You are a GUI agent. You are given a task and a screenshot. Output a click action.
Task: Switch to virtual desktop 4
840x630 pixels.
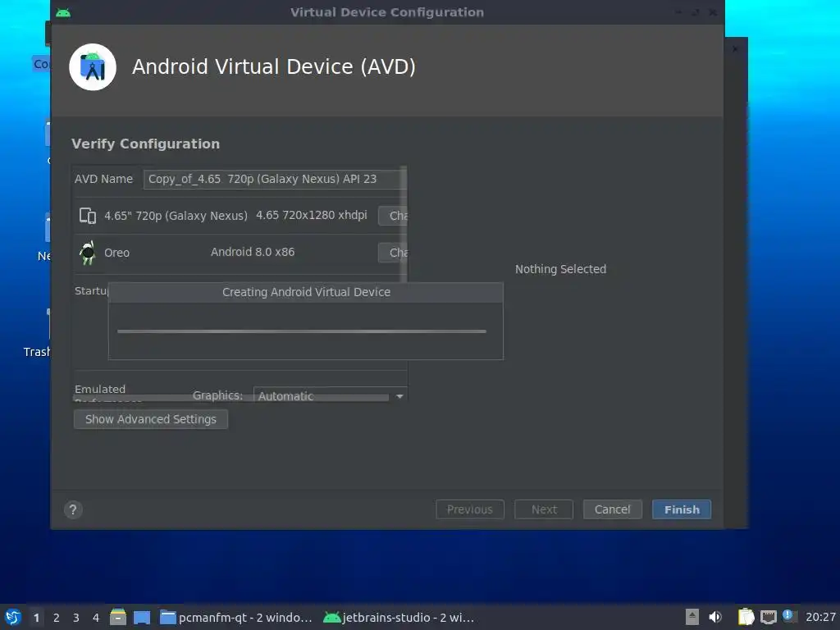pos(96,618)
